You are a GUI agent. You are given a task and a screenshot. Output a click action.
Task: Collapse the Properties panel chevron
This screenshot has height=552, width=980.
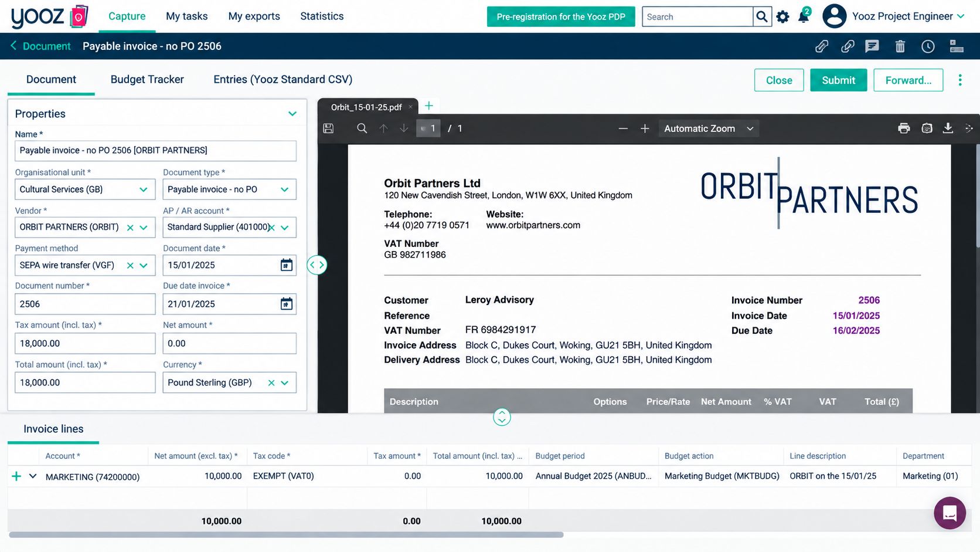click(x=292, y=114)
